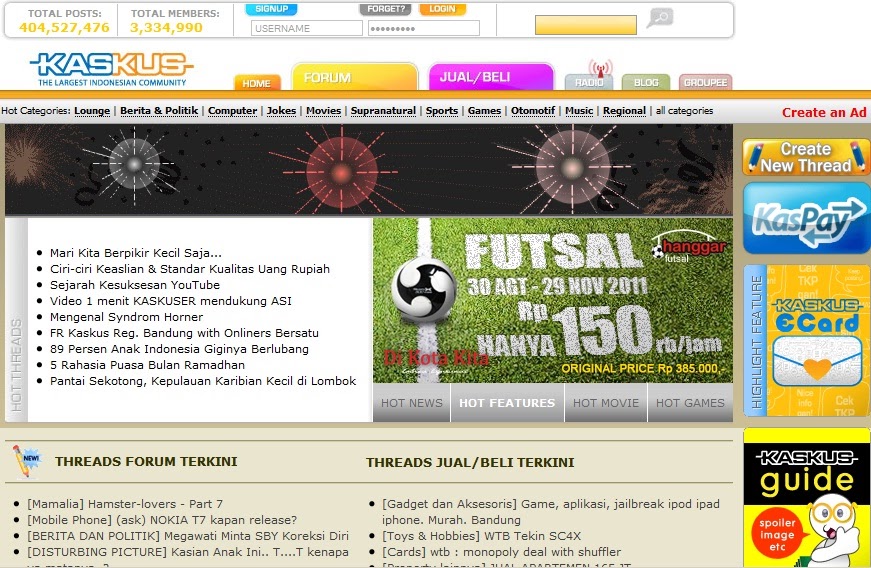Image resolution: width=871 pixels, height=568 pixels.
Task: Open the Berita & Politik category
Action: [x=159, y=111]
